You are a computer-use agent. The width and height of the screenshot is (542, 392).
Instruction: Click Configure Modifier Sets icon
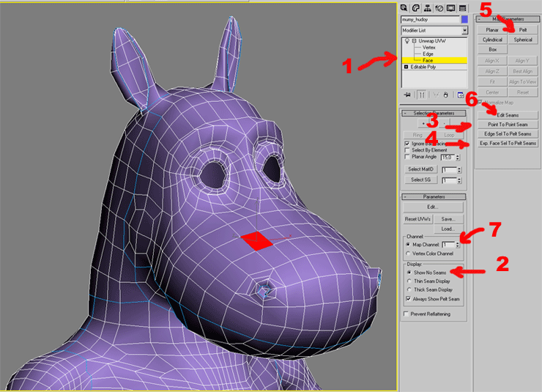[x=461, y=95]
